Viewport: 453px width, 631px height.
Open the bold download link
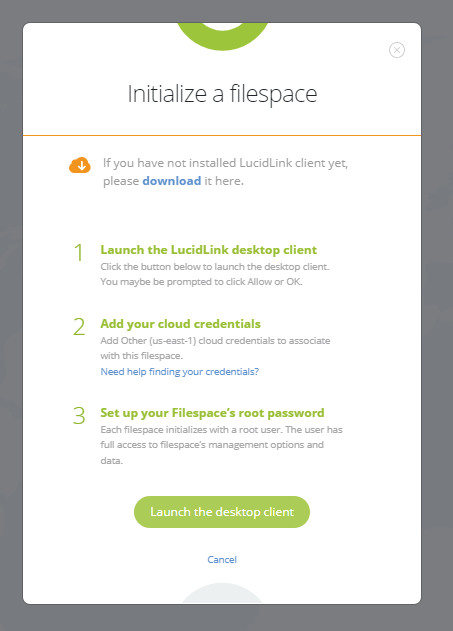172,181
